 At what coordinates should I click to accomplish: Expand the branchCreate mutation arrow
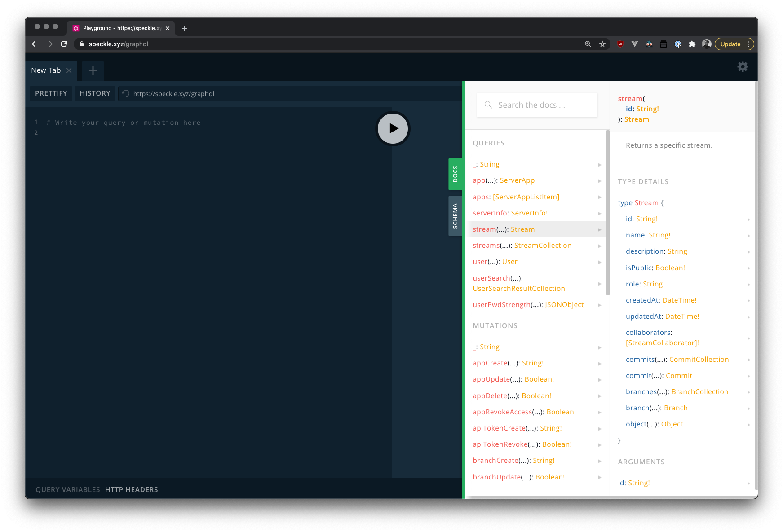click(599, 461)
